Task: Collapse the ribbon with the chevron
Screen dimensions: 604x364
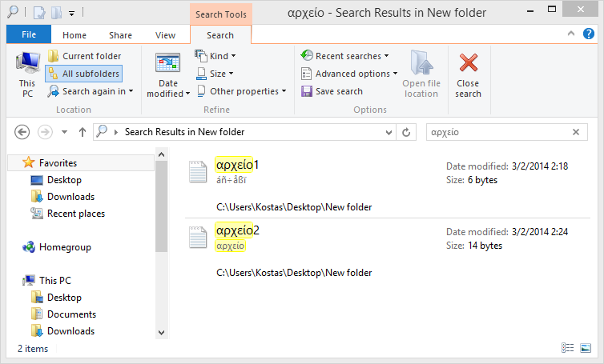Action: [571, 34]
